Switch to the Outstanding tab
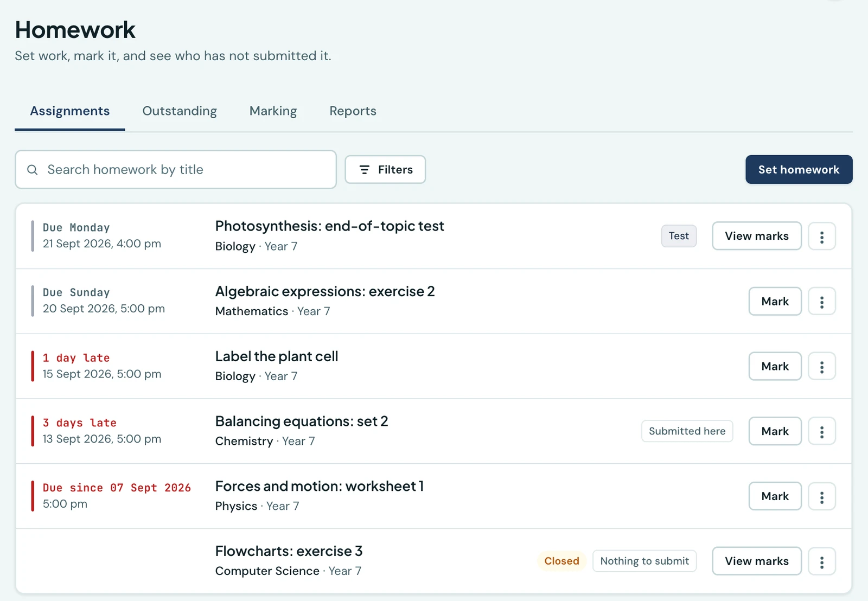The width and height of the screenshot is (868, 601). click(x=180, y=111)
